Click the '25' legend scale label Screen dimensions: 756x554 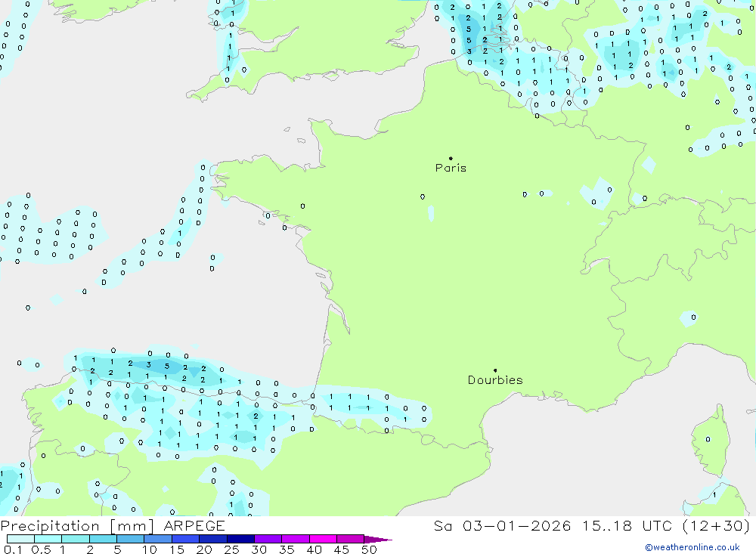tap(232, 549)
